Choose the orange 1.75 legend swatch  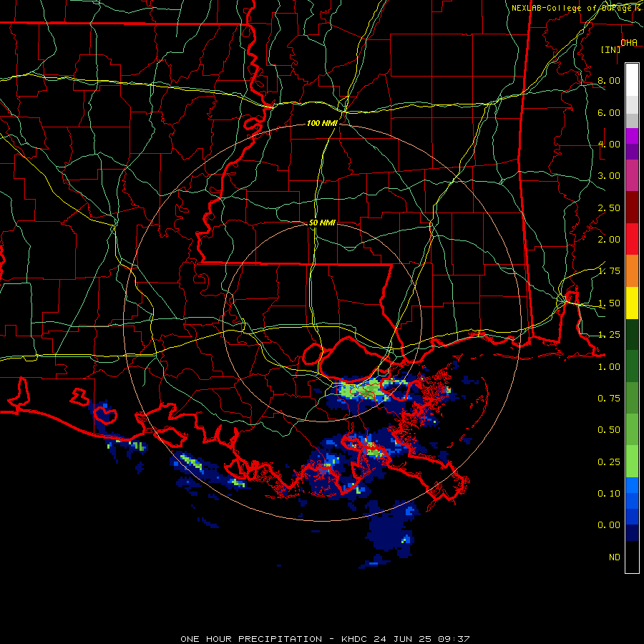632,270
